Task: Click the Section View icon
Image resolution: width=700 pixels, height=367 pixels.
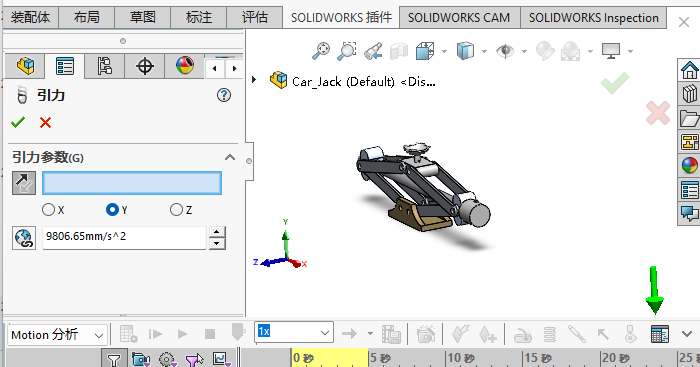Action: coord(399,51)
